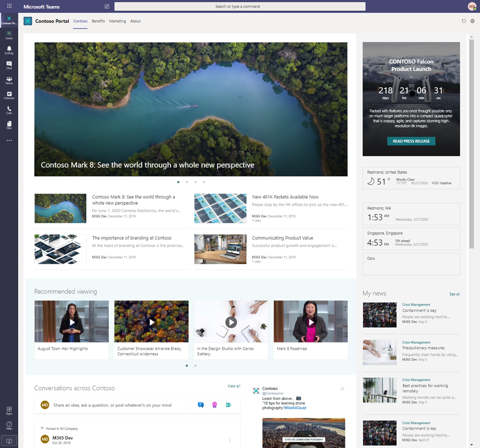Screen dimensions: 480x448
Task: Select the third hero carousel dot
Action: [195, 182]
